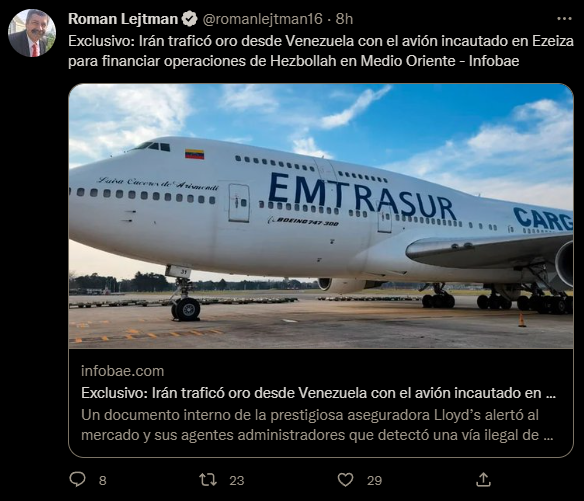584x501 pixels.
Task: Open the @romanlejtman16 handle link
Action: [x=262, y=19]
